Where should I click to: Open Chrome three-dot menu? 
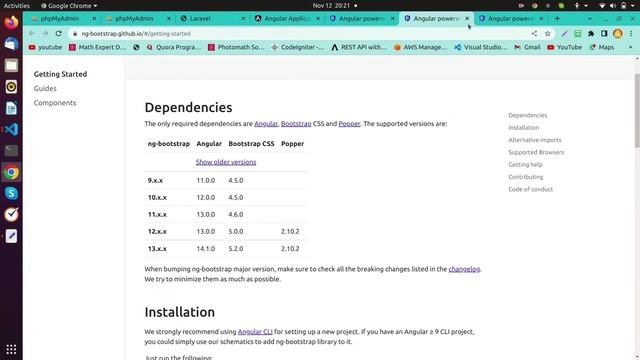(631, 33)
